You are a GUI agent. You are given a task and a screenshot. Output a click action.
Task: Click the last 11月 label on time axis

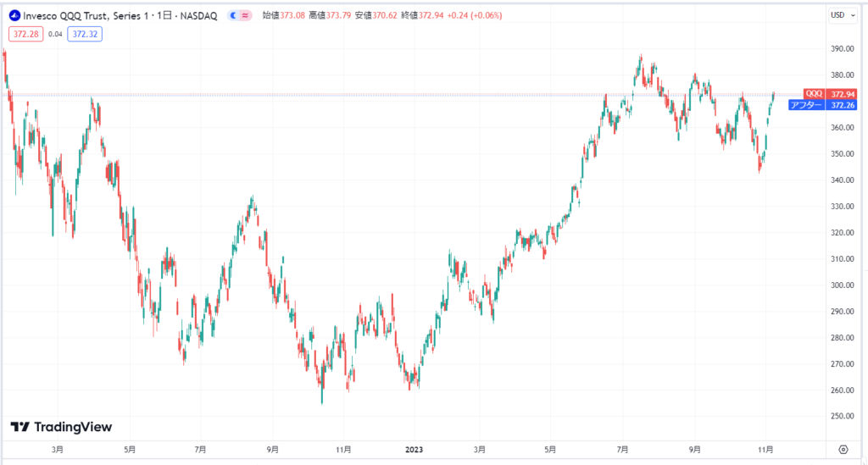coord(765,450)
